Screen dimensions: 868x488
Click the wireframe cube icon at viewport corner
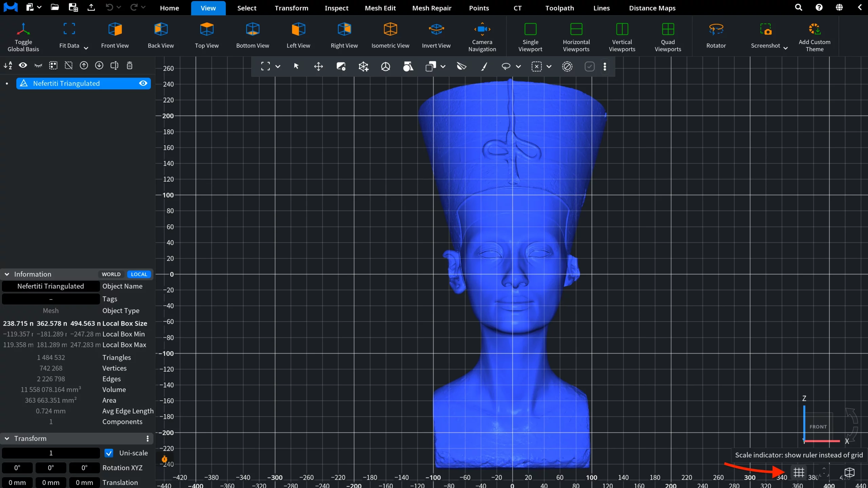coord(849,472)
